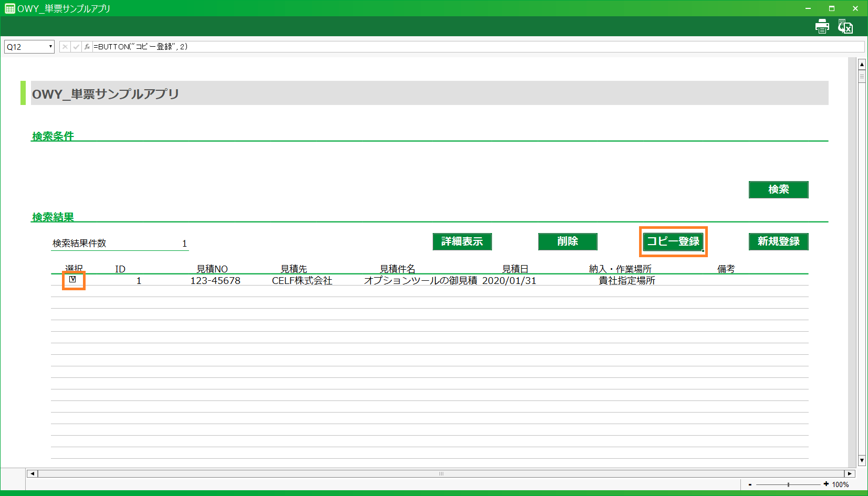Click the 新規登録 button
868x496 pixels.
(x=778, y=241)
